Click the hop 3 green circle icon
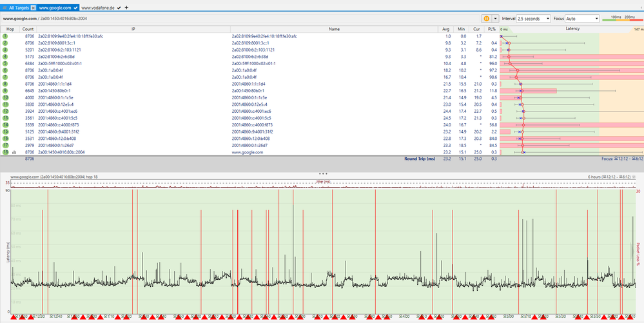The image size is (644, 323). pyautogui.click(x=5, y=50)
